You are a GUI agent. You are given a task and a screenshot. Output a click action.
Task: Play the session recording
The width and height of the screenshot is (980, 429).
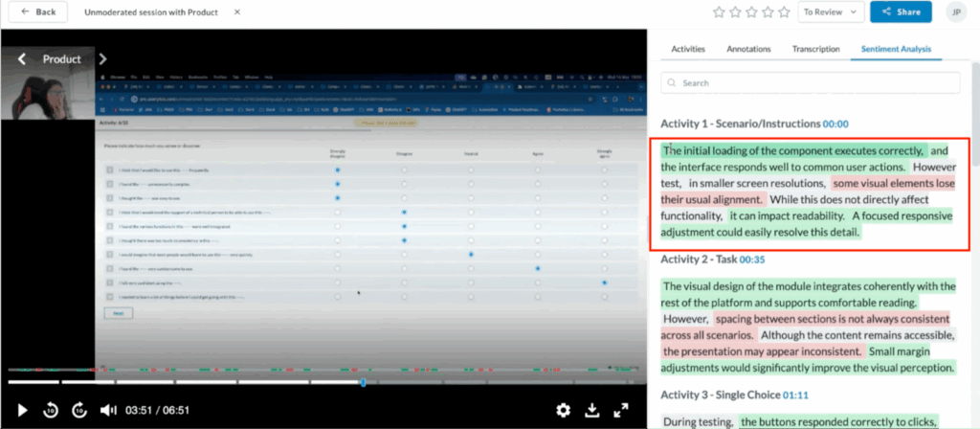click(x=23, y=410)
